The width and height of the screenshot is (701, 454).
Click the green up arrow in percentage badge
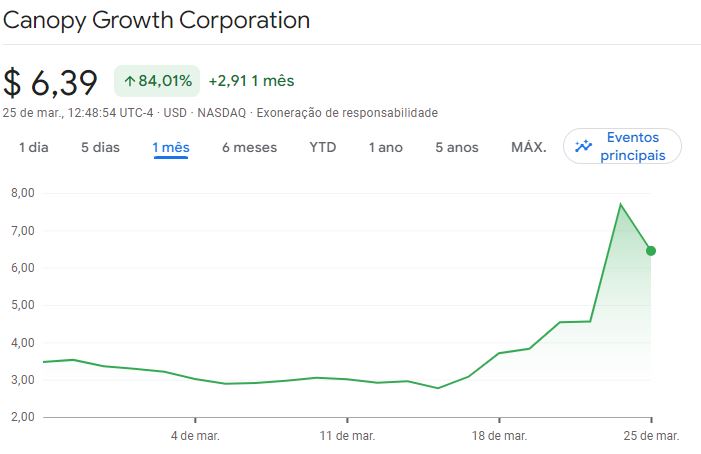[129, 81]
